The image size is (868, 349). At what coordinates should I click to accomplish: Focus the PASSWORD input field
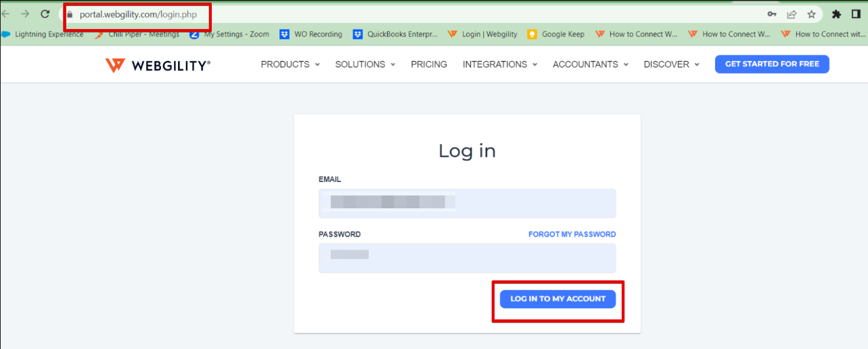tap(467, 258)
